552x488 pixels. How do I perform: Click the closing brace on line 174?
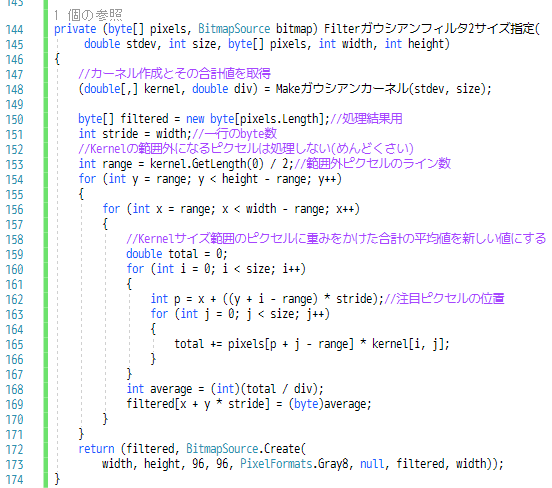(x=57, y=479)
